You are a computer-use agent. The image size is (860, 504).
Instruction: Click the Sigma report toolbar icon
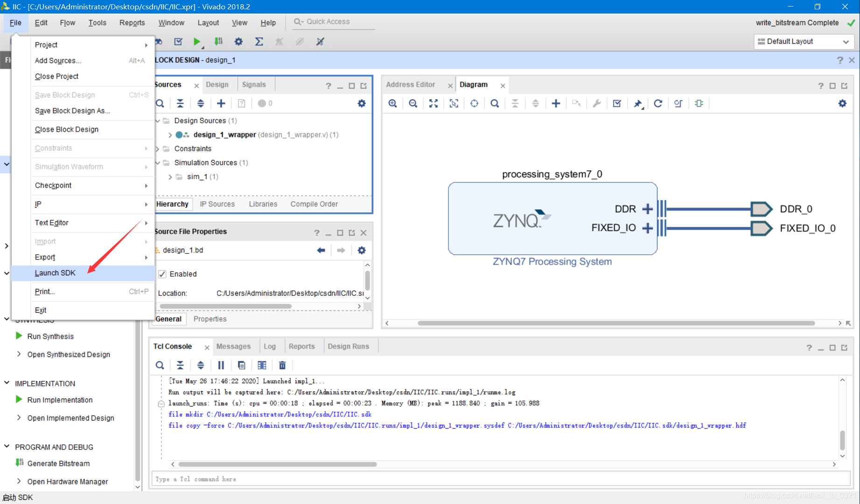(x=259, y=42)
